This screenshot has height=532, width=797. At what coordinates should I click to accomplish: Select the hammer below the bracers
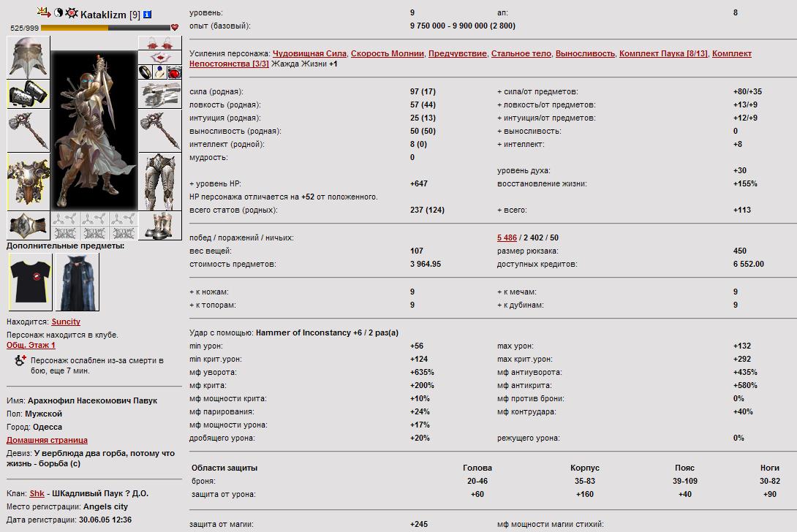pos(29,131)
